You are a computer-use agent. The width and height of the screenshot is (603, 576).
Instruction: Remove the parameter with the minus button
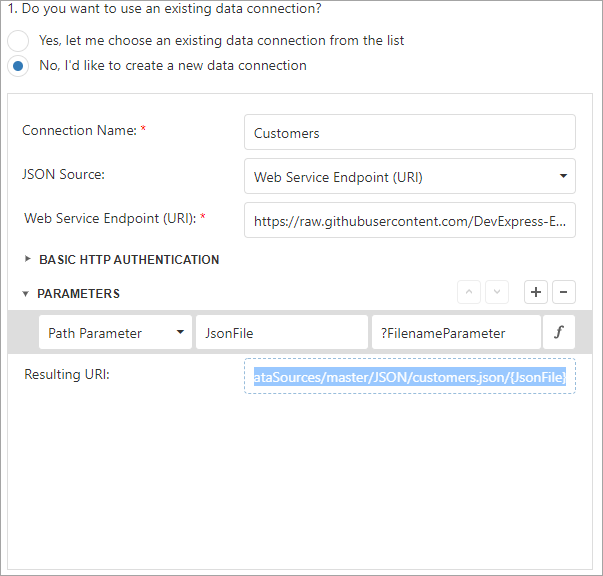(563, 292)
